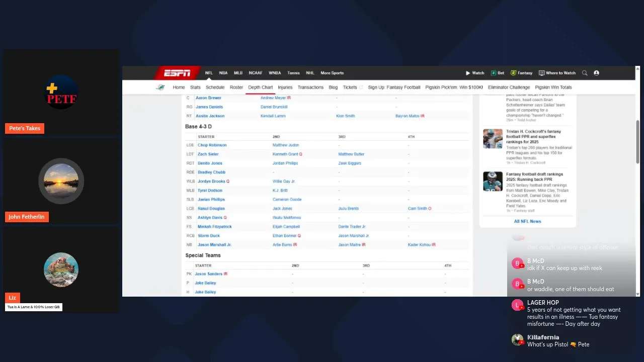Image resolution: width=644 pixels, height=362 pixels.
Task: Click Killafornia chat avatar
Action: pyautogui.click(x=518, y=339)
